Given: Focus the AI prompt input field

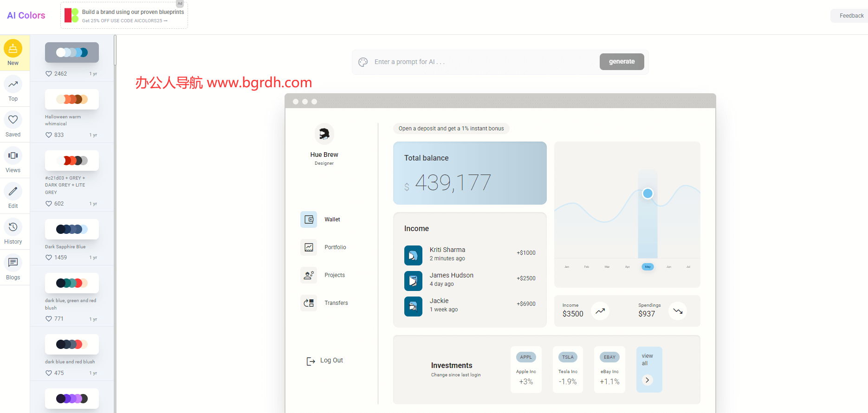Looking at the screenshot, I should click(483, 62).
